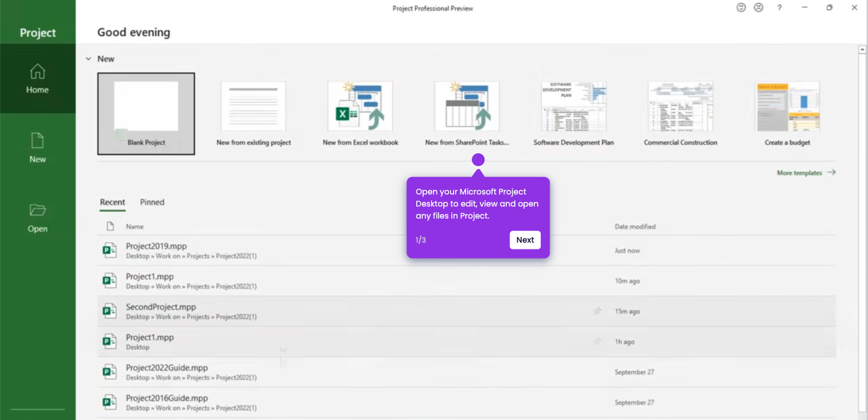This screenshot has height=420, width=868.
Task: Minimize the Project Professional window
Action: (x=804, y=8)
